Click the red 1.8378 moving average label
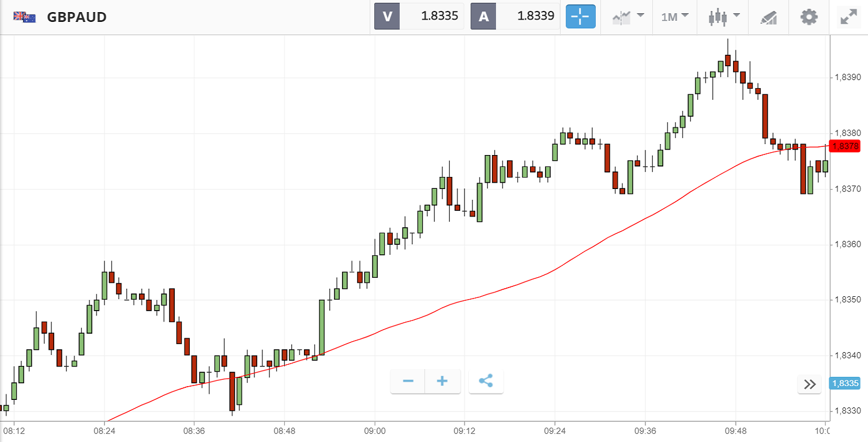This screenshot has height=442, width=868. pos(847,146)
